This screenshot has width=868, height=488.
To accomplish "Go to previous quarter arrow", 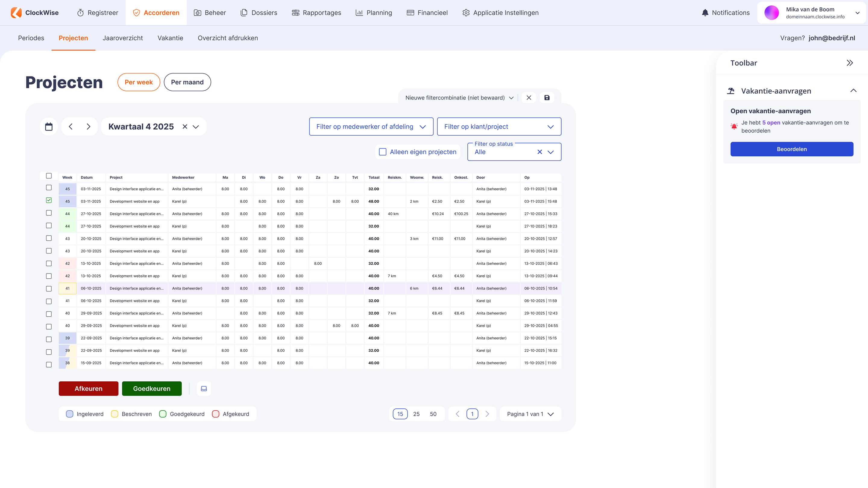I will click(x=71, y=127).
